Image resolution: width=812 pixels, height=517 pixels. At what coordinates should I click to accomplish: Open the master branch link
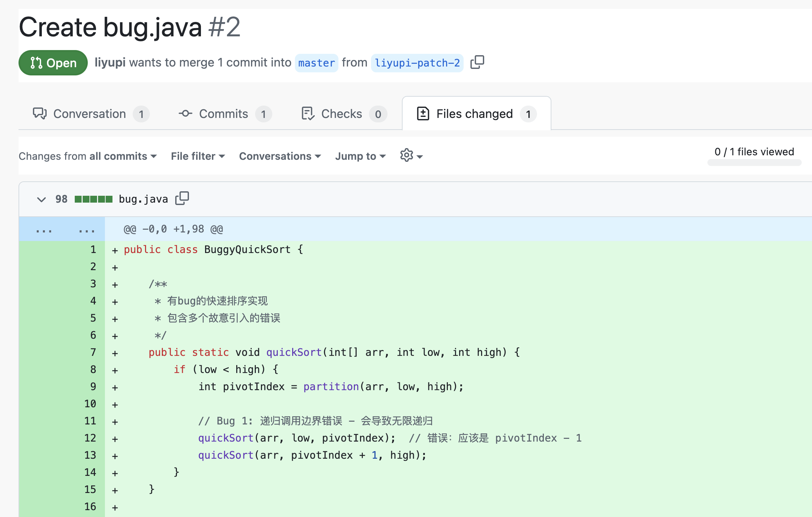tap(316, 63)
